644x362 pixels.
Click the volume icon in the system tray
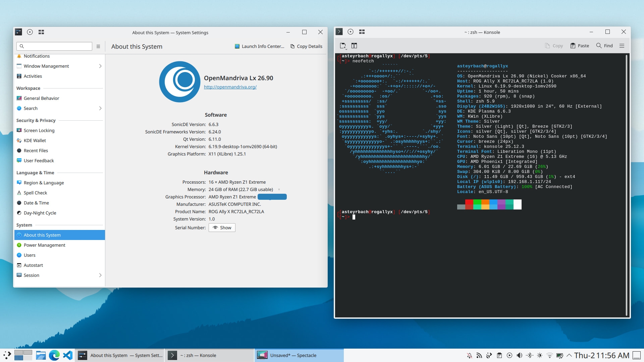pos(520,355)
